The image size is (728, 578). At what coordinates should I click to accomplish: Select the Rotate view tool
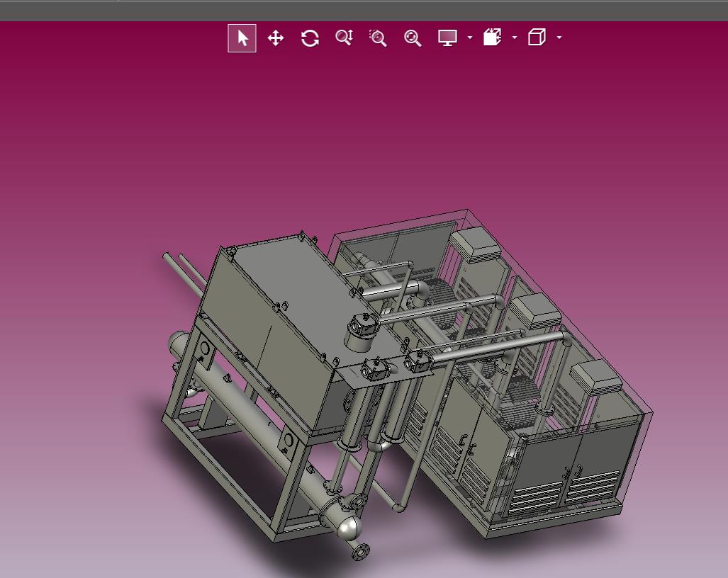(310, 38)
